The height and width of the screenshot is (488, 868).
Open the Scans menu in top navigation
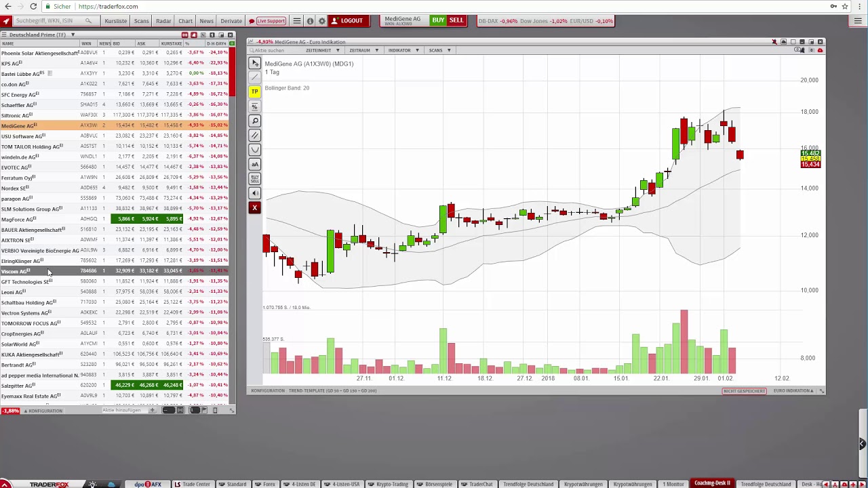[141, 21]
